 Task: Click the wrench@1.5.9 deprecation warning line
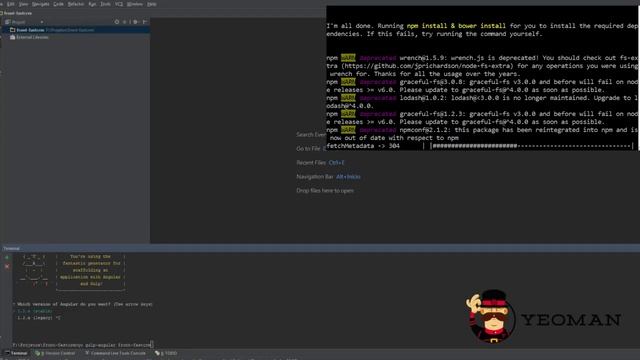pos(483,58)
